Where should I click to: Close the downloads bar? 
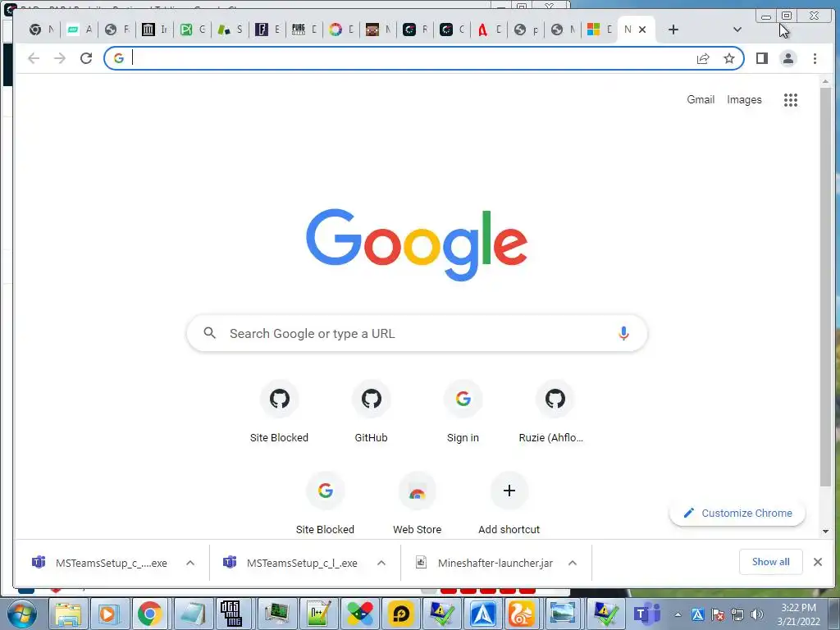[818, 562]
